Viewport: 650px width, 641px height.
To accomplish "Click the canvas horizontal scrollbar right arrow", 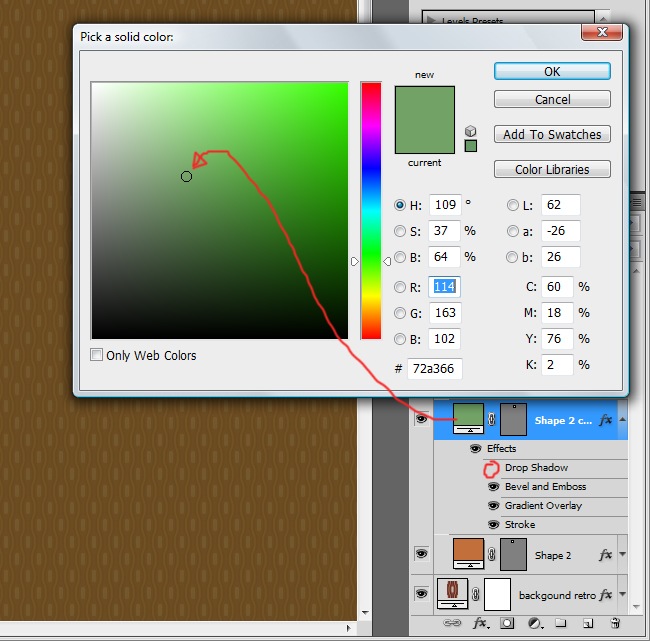I will click(x=348, y=628).
